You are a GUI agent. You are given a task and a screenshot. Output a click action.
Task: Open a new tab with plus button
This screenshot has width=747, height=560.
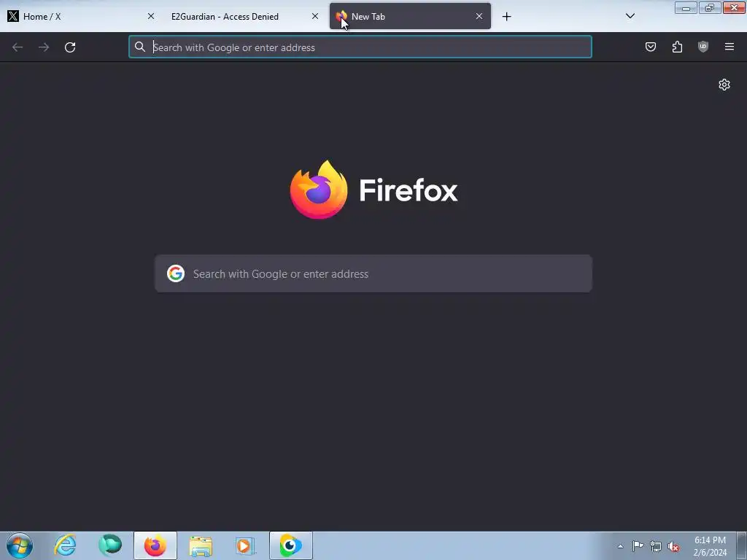(506, 17)
